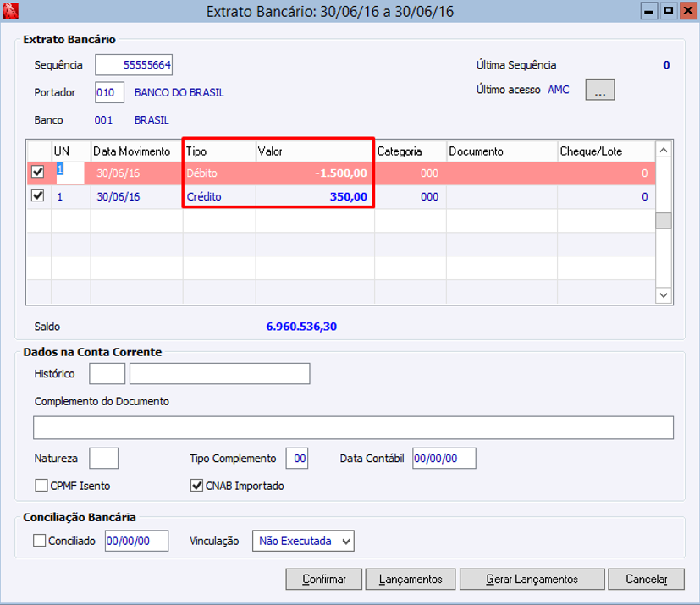Click the 350,00 value cell

click(x=315, y=197)
